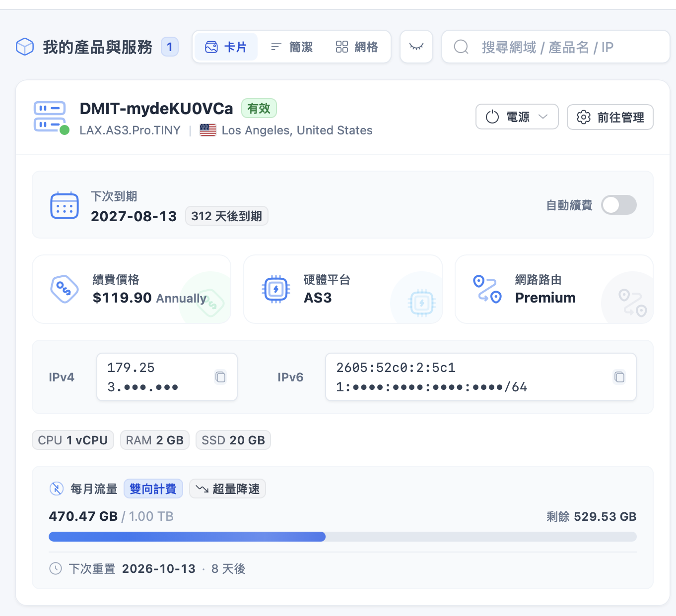The width and height of the screenshot is (676, 616).
Task: Open product name DMIT-mydeKU0VCa
Action: coord(156,108)
